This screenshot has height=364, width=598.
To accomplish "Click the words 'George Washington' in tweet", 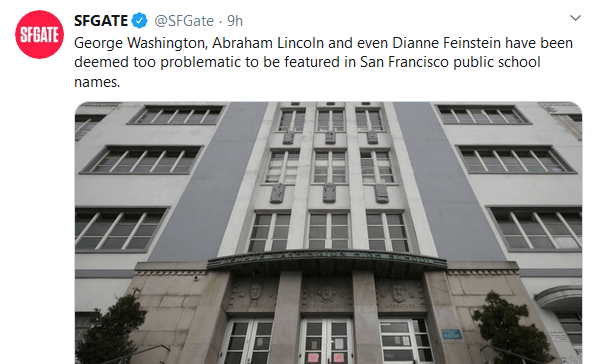I will 141,43.
